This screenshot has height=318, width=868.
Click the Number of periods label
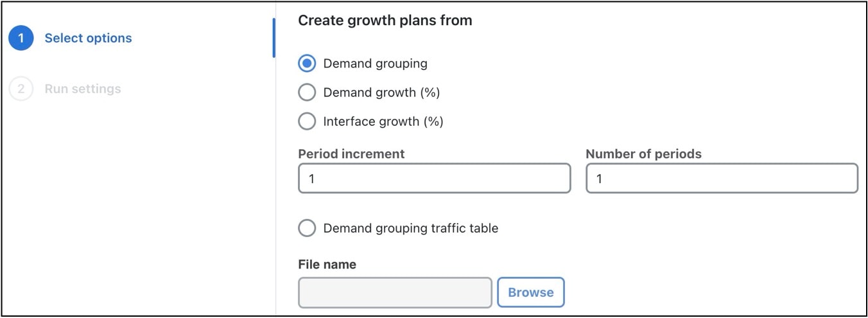(643, 154)
